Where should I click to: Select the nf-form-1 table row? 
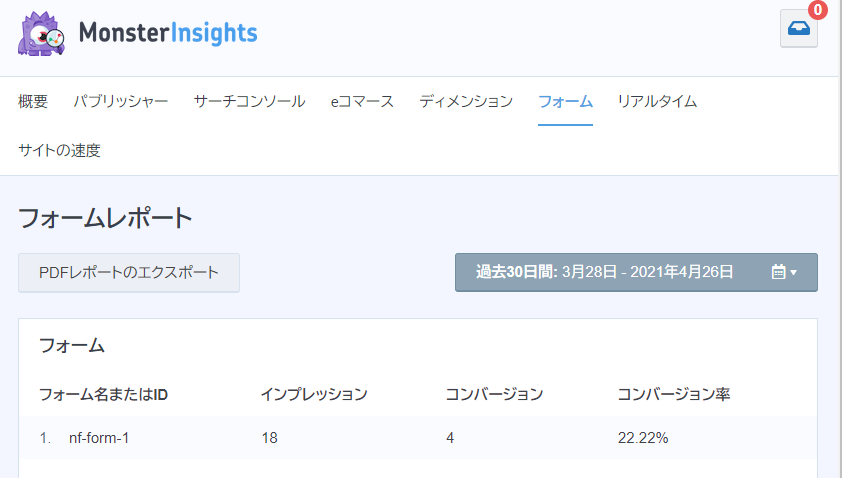point(417,438)
